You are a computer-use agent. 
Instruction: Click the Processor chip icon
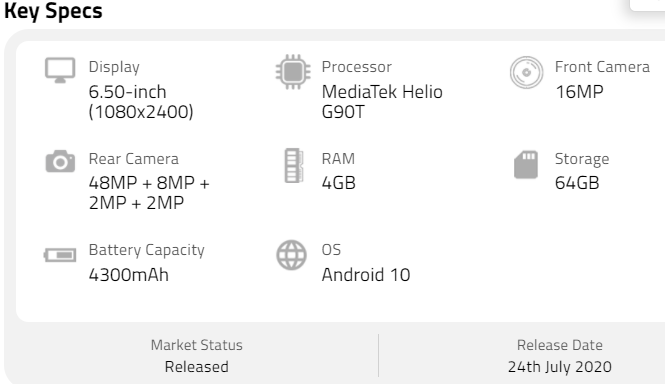pos(293,72)
